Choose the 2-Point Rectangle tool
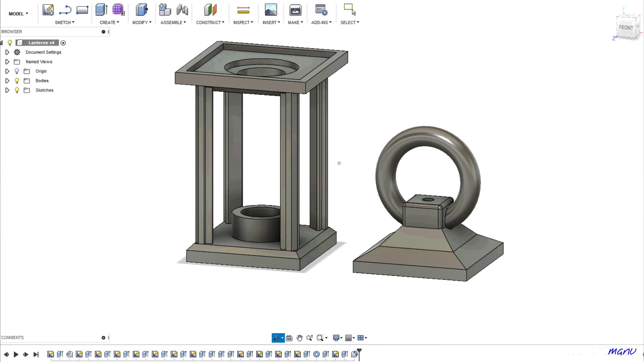Image resolution: width=644 pixels, height=362 pixels. tap(82, 10)
